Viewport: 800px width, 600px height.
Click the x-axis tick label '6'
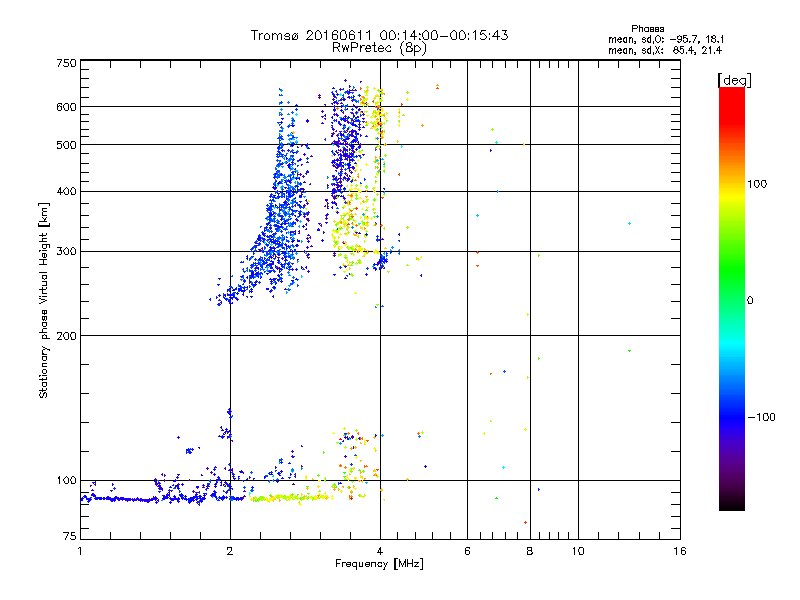[x=467, y=551]
